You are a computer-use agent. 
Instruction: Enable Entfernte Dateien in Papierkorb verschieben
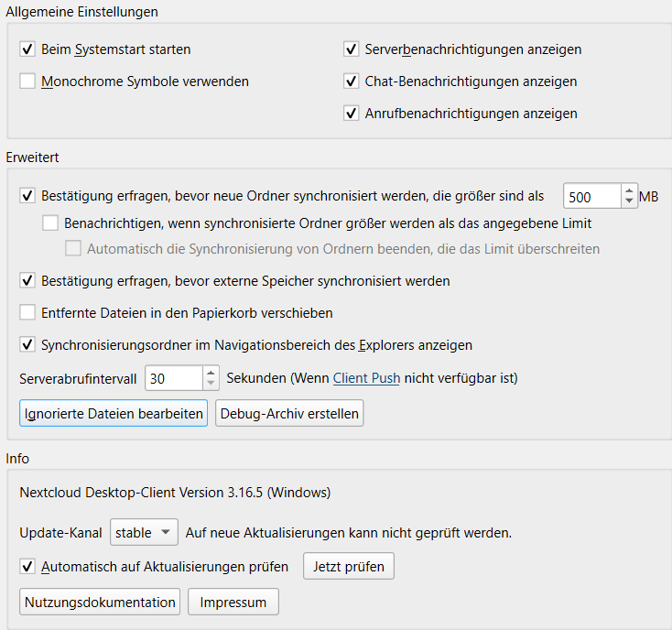pos(27,312)
